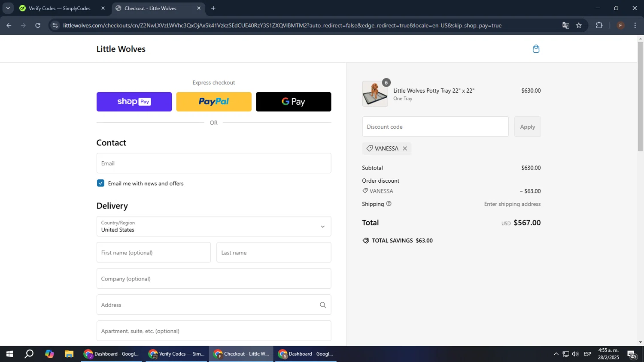This screenshot has height=362, width=644.
Task: Focus the Address field
Action: click(214, 305)
